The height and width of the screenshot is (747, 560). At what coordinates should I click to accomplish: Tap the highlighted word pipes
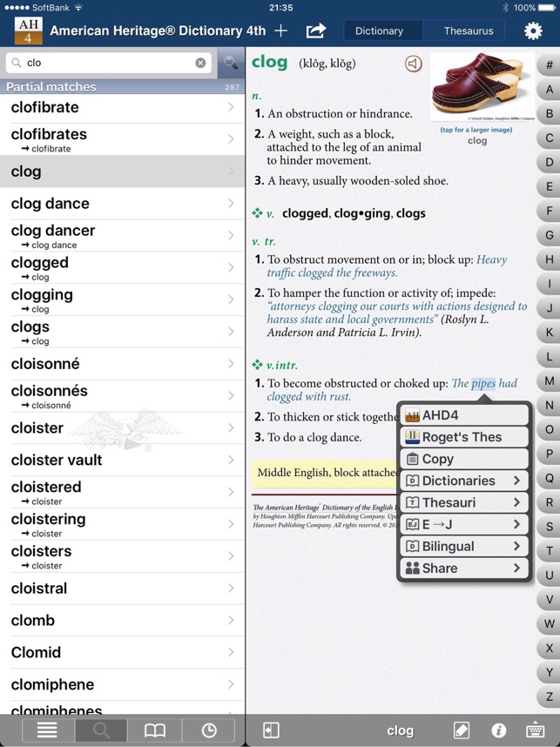pyautogui.click(x=483, y=383)
